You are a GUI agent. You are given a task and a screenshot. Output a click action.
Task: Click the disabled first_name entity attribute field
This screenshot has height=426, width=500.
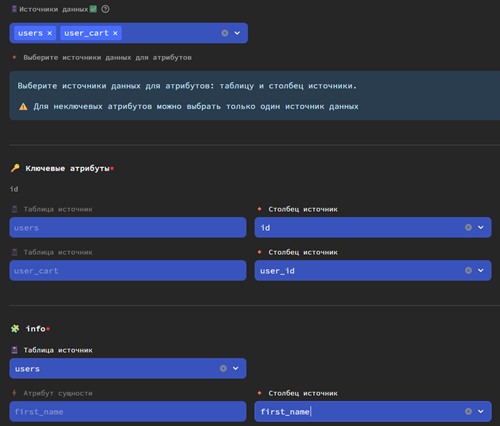[x=128, y=412]
